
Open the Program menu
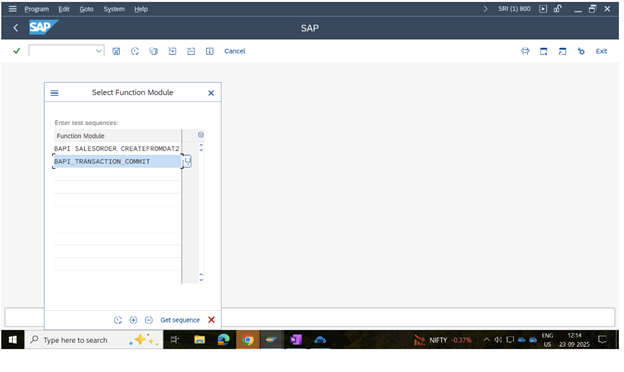[37, 9]
